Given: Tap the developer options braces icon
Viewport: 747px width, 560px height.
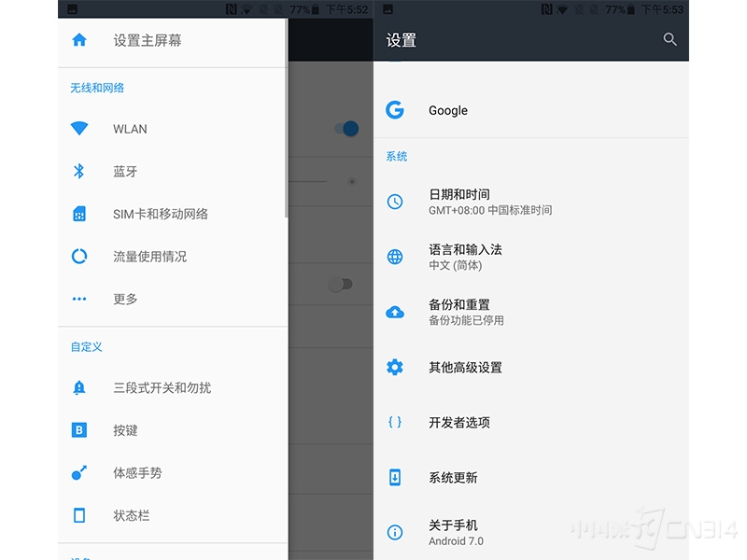Looking at the screenshot, I should click(x=395, y=422).
